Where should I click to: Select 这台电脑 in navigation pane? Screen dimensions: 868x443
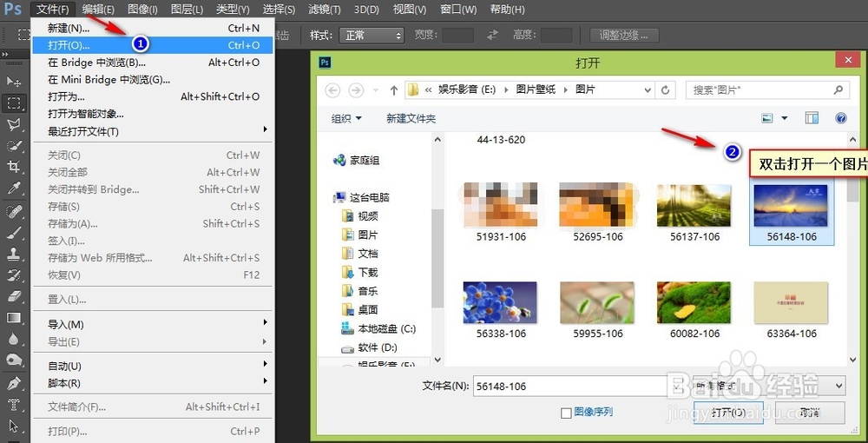coord(361,197)
